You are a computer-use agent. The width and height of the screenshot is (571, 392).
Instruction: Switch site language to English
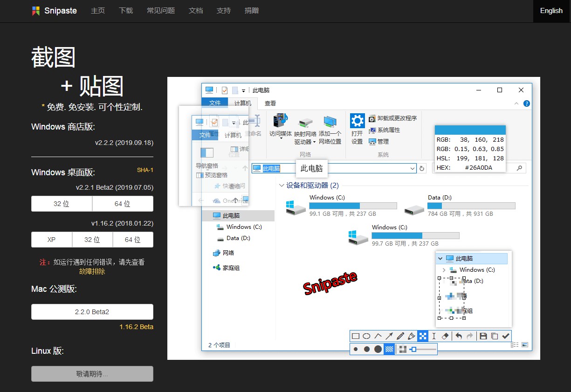point(551,11)
